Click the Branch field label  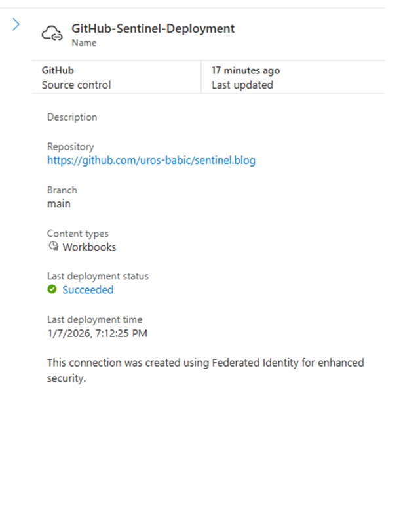tap(62, 190)
